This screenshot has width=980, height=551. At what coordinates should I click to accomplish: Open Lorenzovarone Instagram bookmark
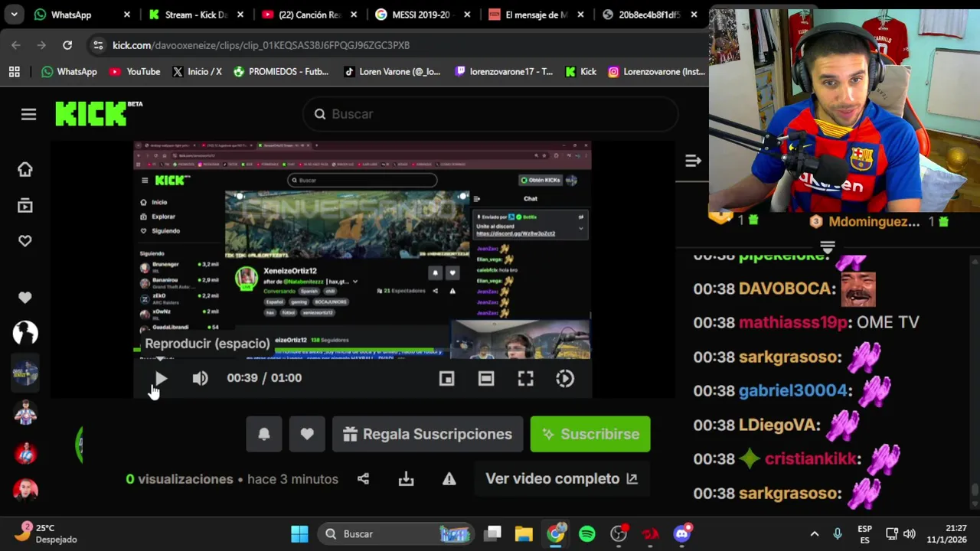[656, 71]
